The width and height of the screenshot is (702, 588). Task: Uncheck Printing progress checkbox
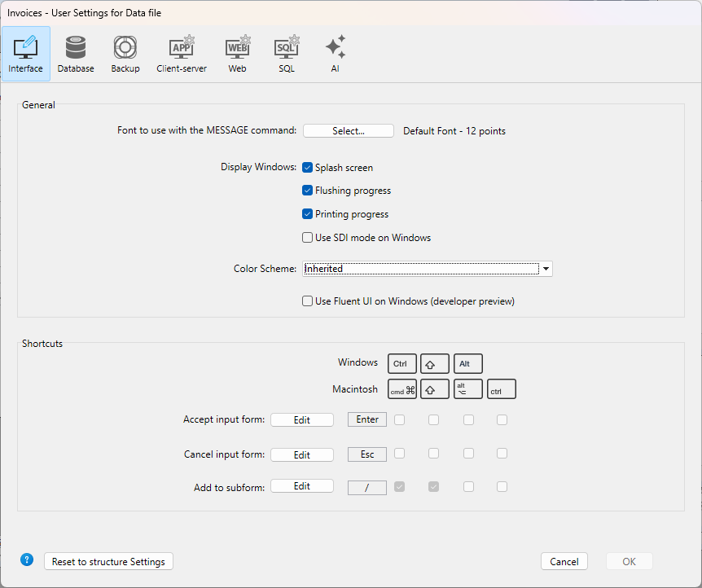[x=308, y=214]
